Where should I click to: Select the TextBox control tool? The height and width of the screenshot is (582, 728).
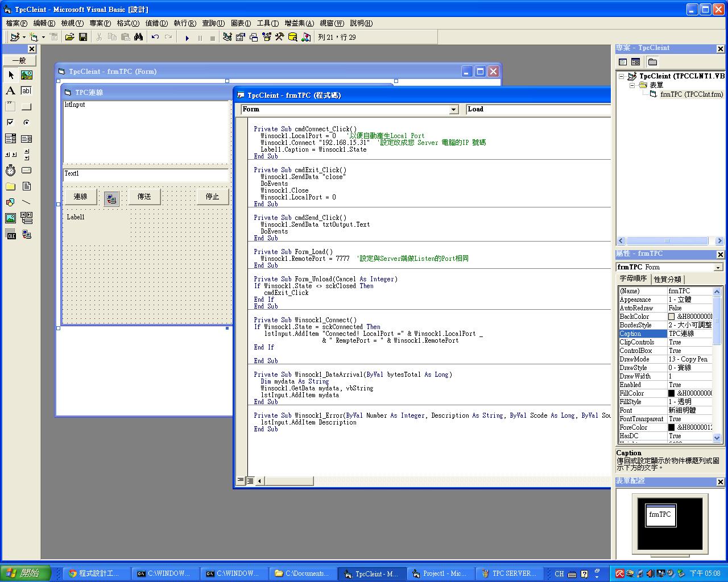coord(27,91)
